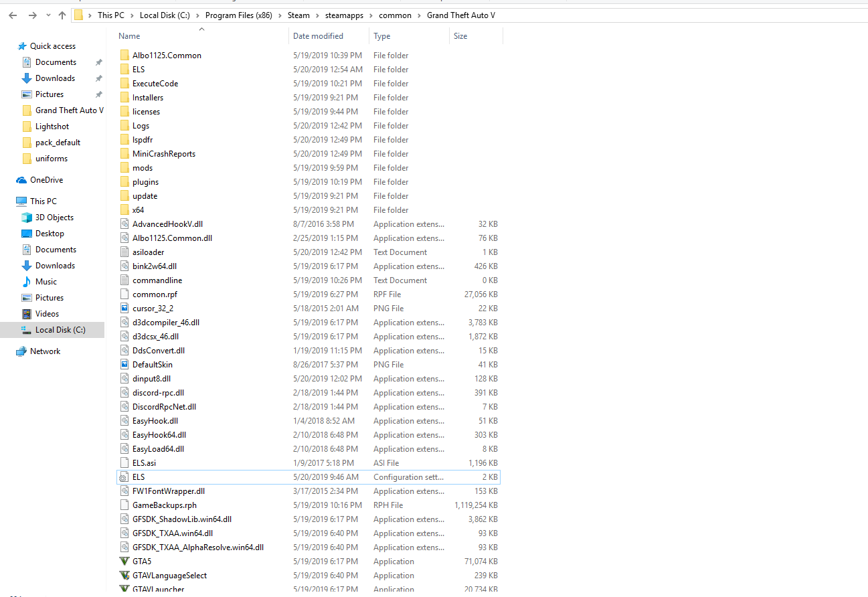Image resolution: width=868 pixels, height=597 pixels.
Task: Open the uniforms folder in sidebar
Action: [52, 159]
